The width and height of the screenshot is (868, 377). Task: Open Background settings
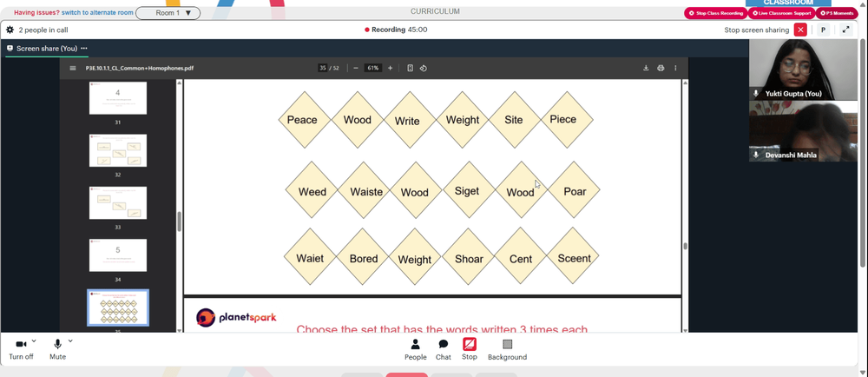507,350
